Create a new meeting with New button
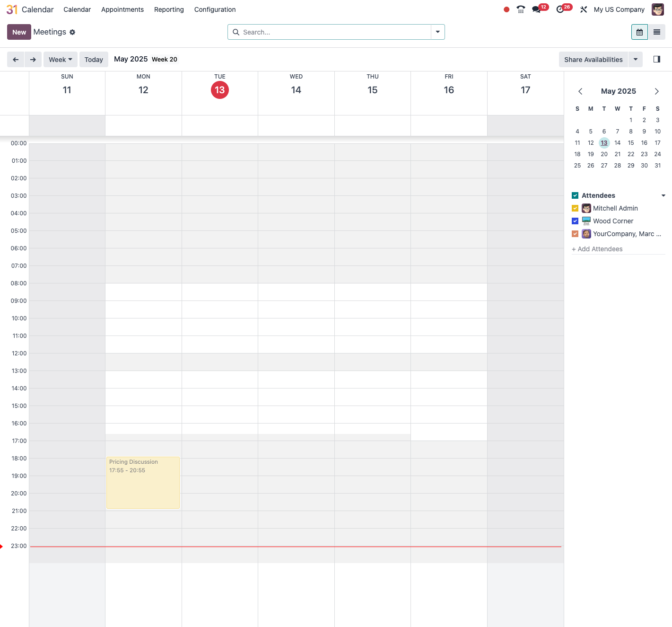This screenshot has width=672, height=627. coord(19,32)
